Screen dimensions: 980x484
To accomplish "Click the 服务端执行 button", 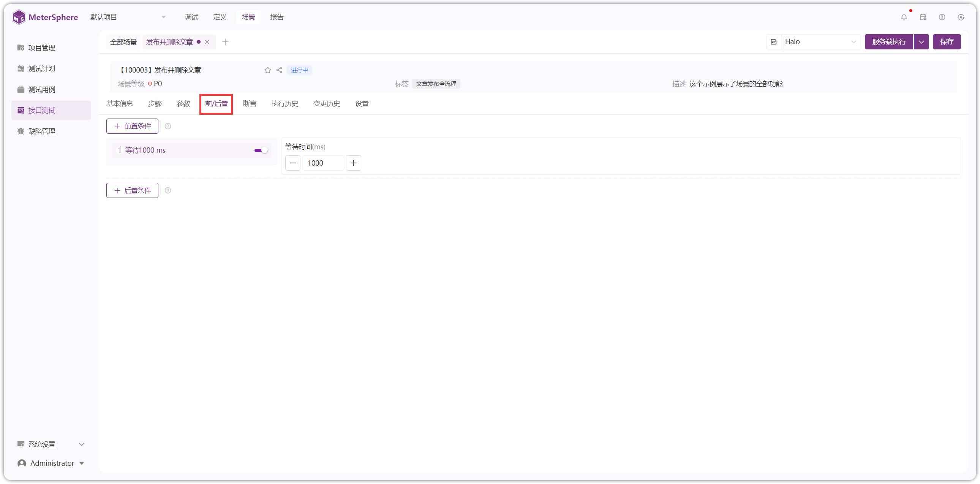I will [x=889, y=42].
